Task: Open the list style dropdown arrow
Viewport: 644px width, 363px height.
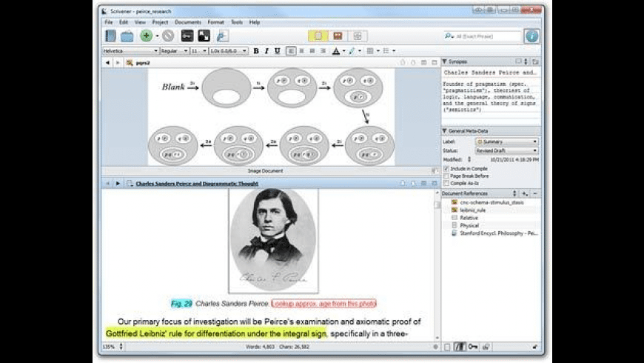Action: 394,51
